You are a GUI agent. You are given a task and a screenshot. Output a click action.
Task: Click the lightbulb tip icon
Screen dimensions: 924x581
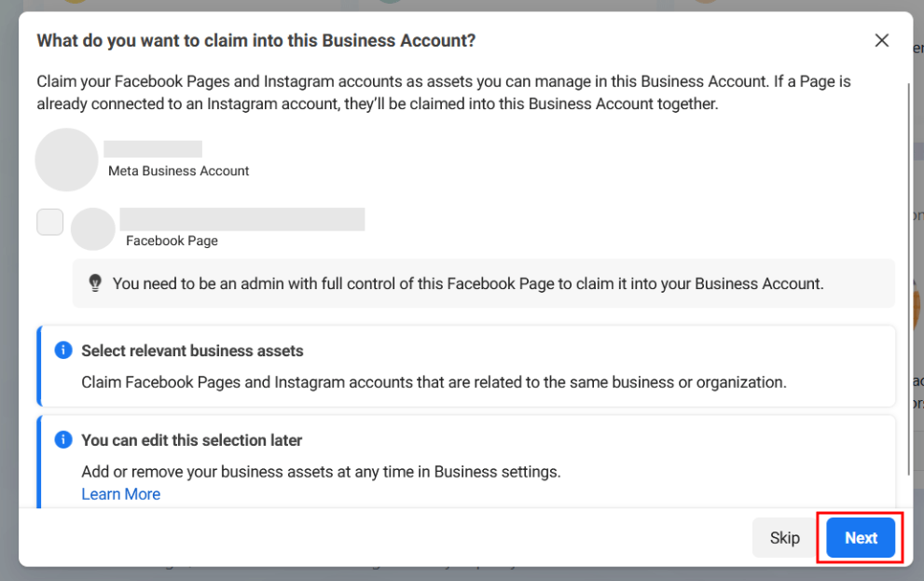coord(95,284)
